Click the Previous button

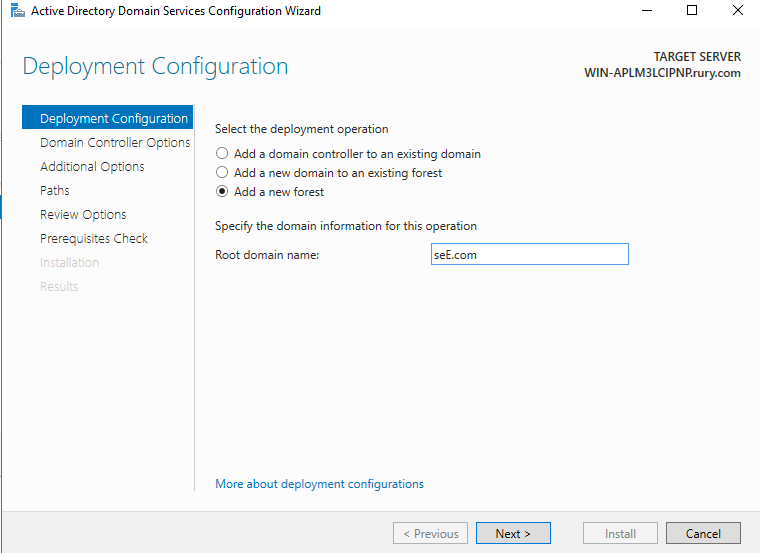[x=430, y=533]
